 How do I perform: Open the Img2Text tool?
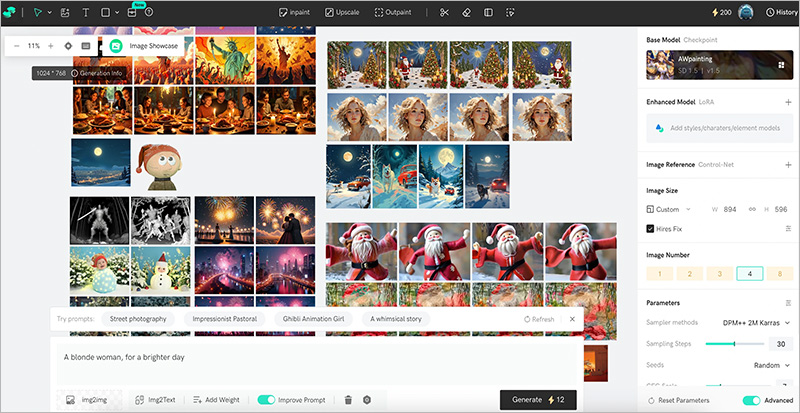coord(155,400)
